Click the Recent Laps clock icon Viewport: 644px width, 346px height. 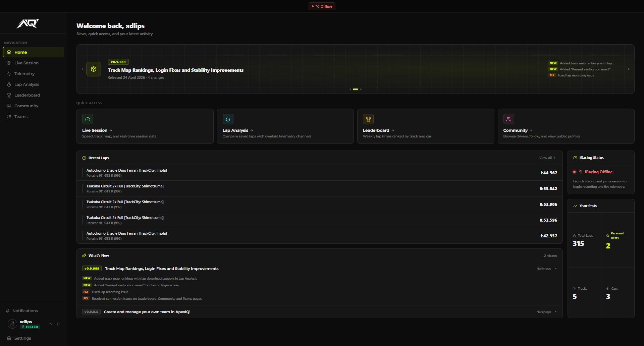tap(84, 158)
